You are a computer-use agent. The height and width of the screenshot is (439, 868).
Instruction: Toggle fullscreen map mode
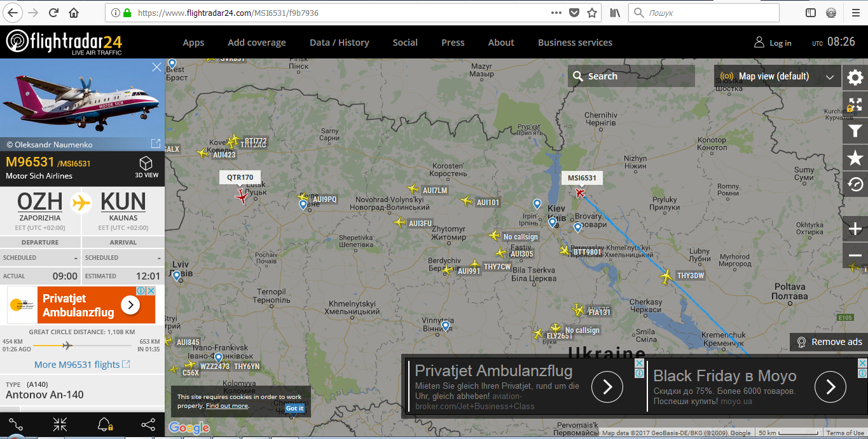click(x=855, y=104)
